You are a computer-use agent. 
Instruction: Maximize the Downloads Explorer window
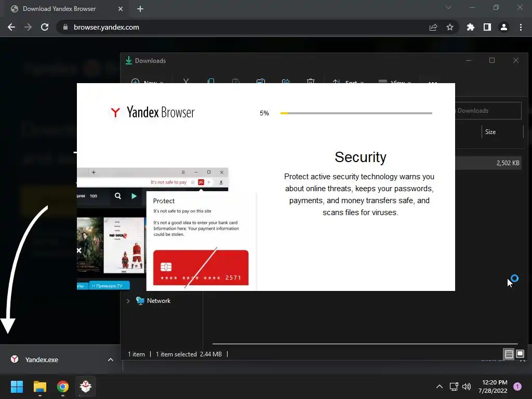[492, 60]
